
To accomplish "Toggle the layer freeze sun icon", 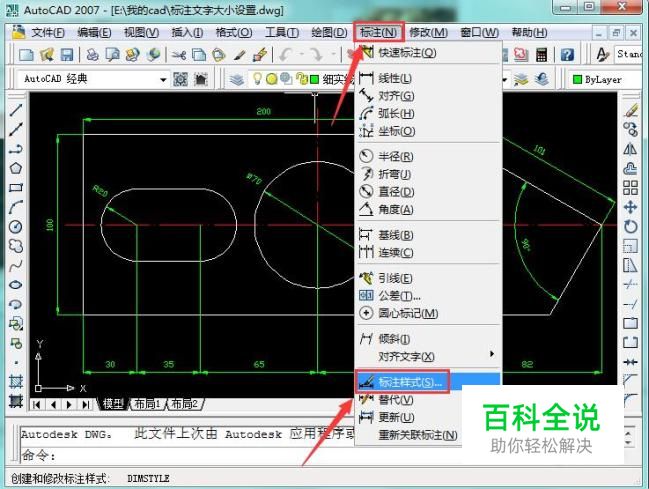I will coord(272,79).
